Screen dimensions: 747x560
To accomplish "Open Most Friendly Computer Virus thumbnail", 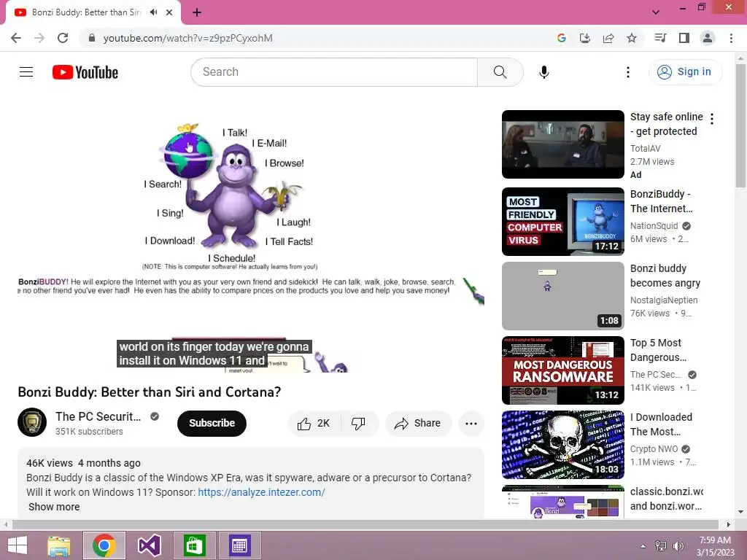I will pos(563,222).
